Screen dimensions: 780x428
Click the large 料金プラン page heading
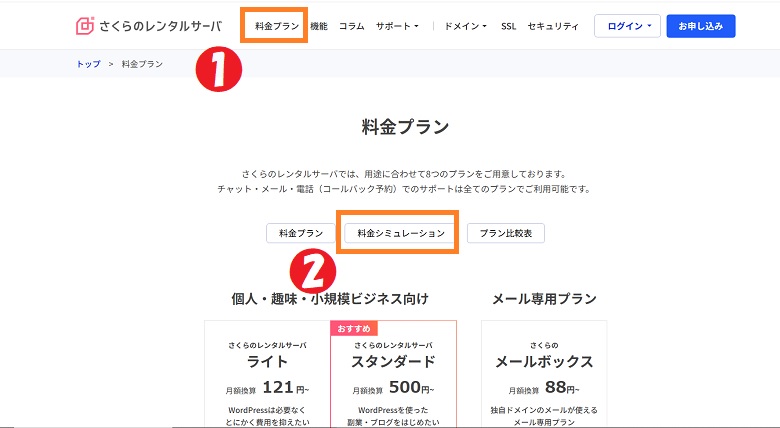point(405,127)
